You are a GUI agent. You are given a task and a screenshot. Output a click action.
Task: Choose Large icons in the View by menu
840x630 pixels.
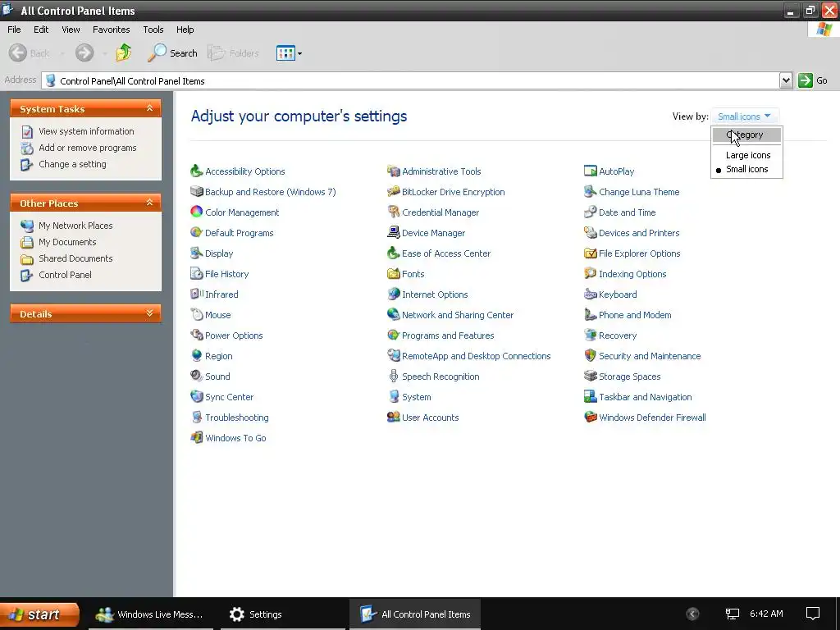click(746, 155)
